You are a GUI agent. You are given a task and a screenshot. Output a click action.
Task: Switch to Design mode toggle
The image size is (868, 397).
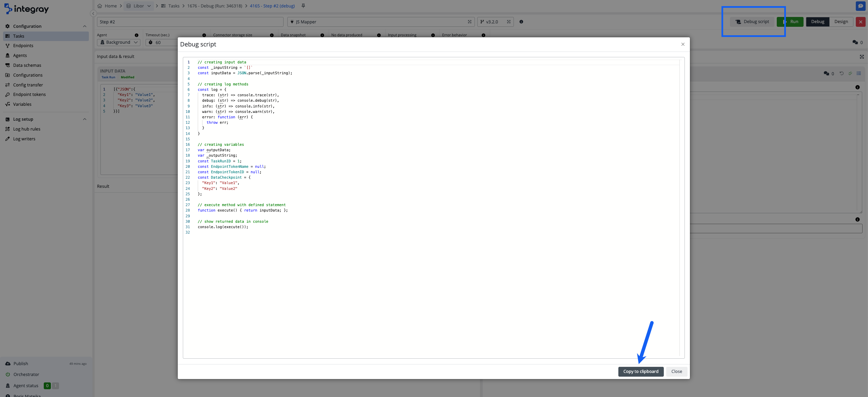841,22
